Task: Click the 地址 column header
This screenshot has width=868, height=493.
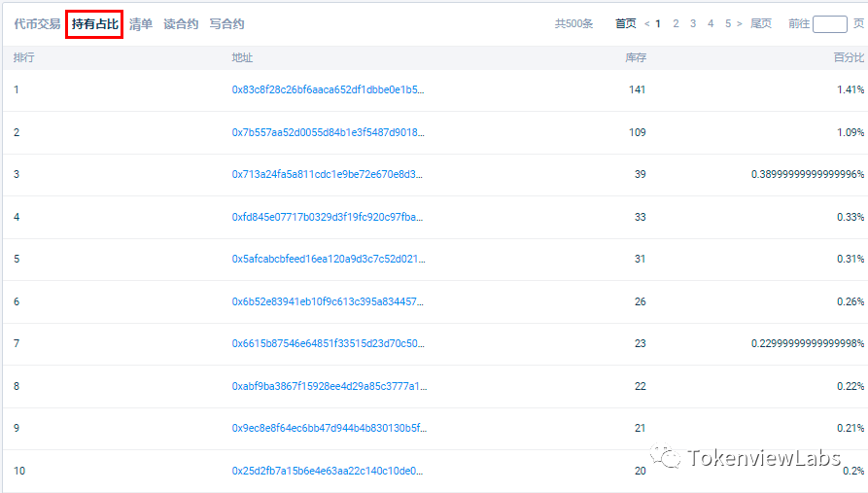Action: [x=242, y=57]
